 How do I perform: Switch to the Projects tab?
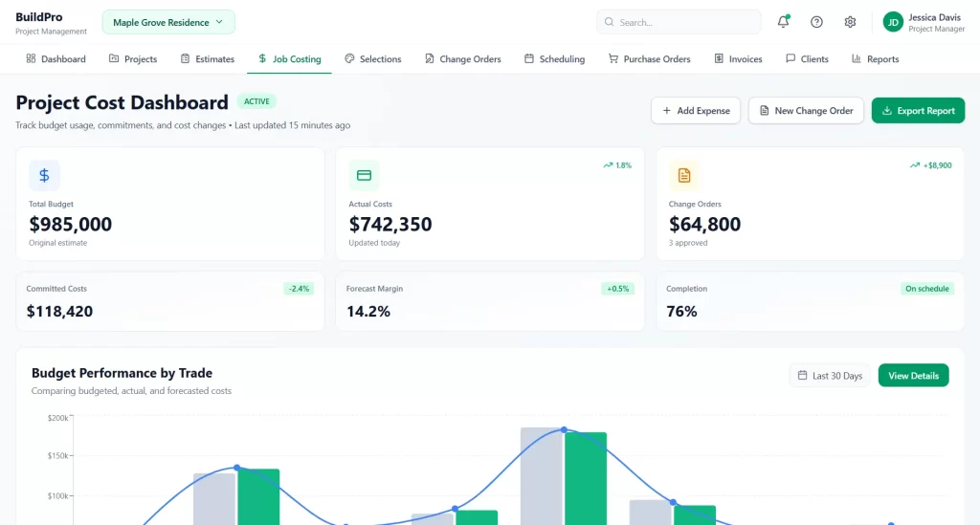pos(132,58)
